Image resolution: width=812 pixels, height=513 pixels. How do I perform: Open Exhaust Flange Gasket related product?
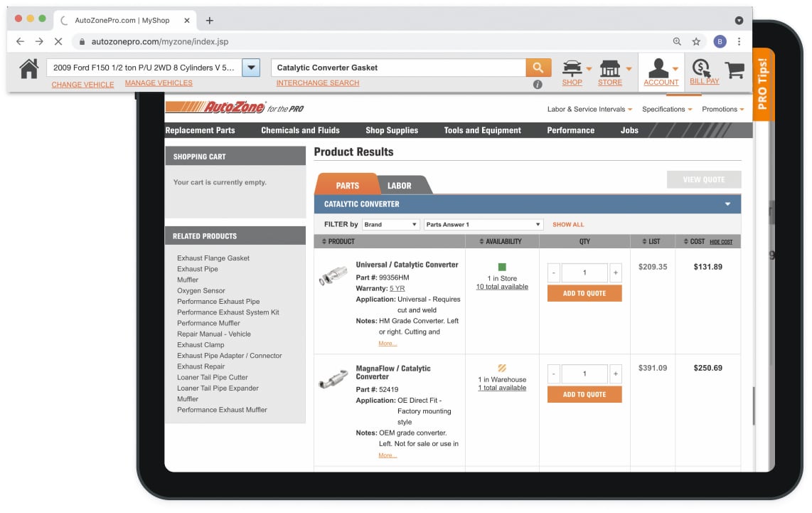click(x=213, y=258)
